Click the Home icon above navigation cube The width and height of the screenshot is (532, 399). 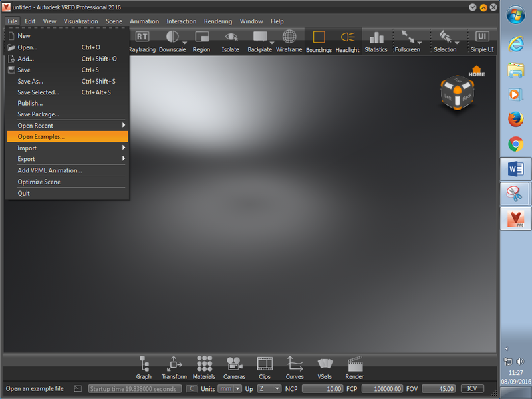(477, 71)
